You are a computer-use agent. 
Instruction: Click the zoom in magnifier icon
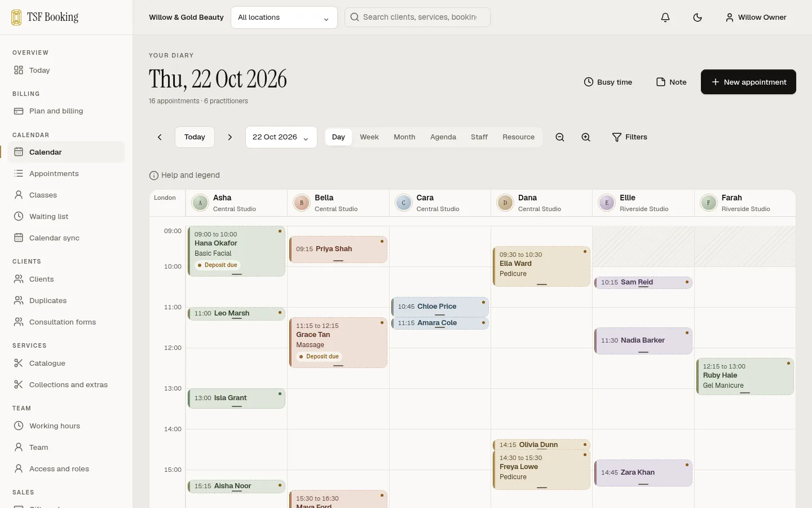[586, 137]
